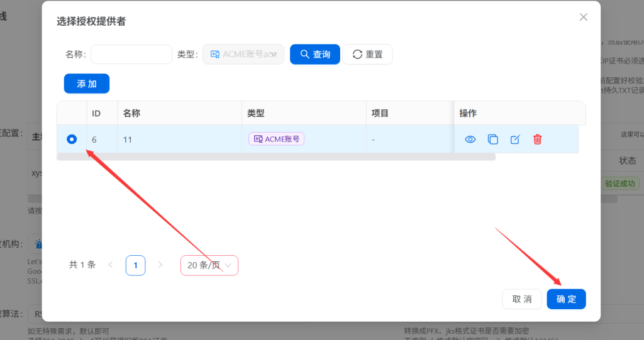Confirm selection with 确定 button

pos(566,299)
